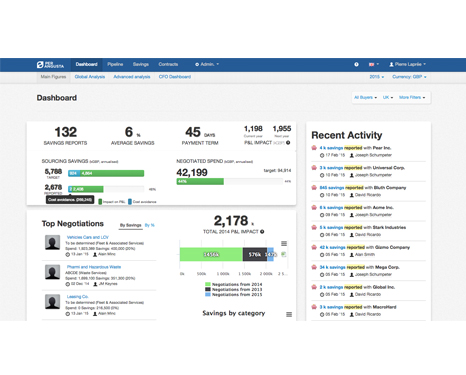Expand the All Buyers filter dropdown

tap(365, 97)
